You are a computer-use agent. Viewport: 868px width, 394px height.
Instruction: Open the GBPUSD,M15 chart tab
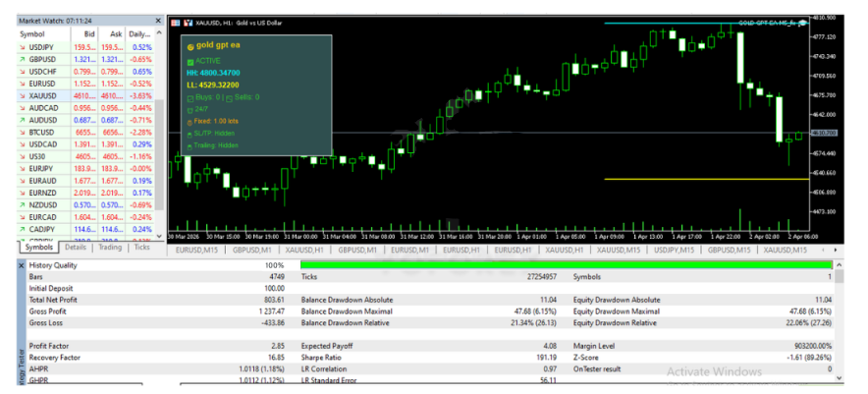[x=729, y=251]
